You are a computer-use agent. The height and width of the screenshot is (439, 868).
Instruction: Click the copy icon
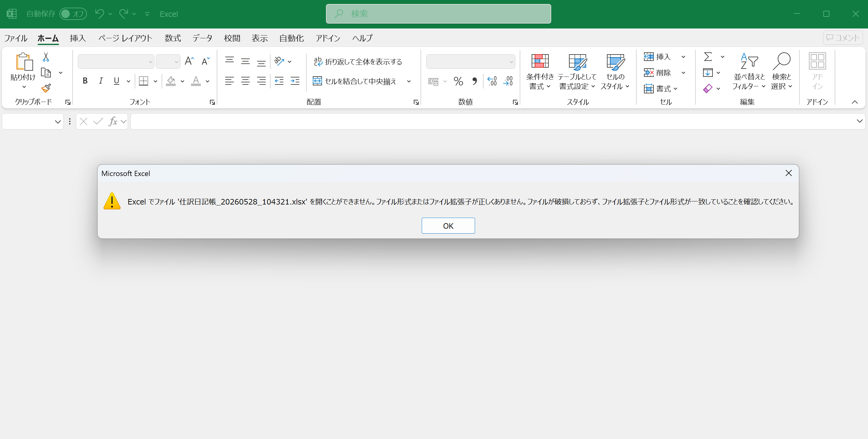[46, 73]
